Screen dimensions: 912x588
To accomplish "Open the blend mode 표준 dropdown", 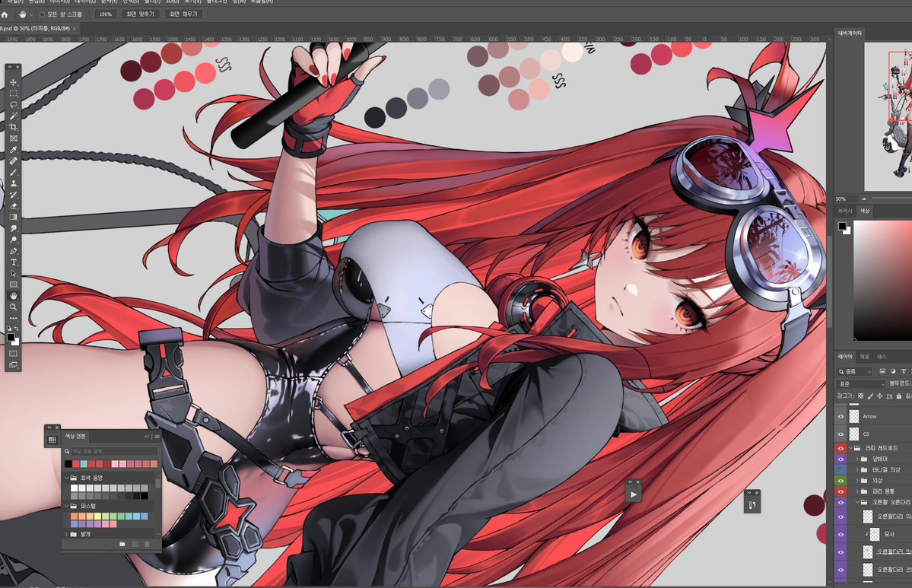I will coord(861,384).
